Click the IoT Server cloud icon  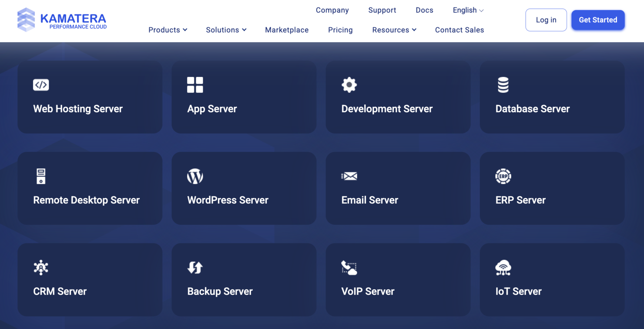tap(503, 267)
